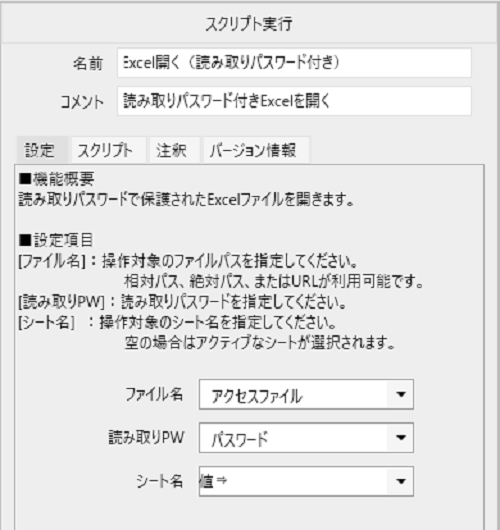Expand the シート名 dropdown arrow

pyautogui.click(x=401, y=481)
